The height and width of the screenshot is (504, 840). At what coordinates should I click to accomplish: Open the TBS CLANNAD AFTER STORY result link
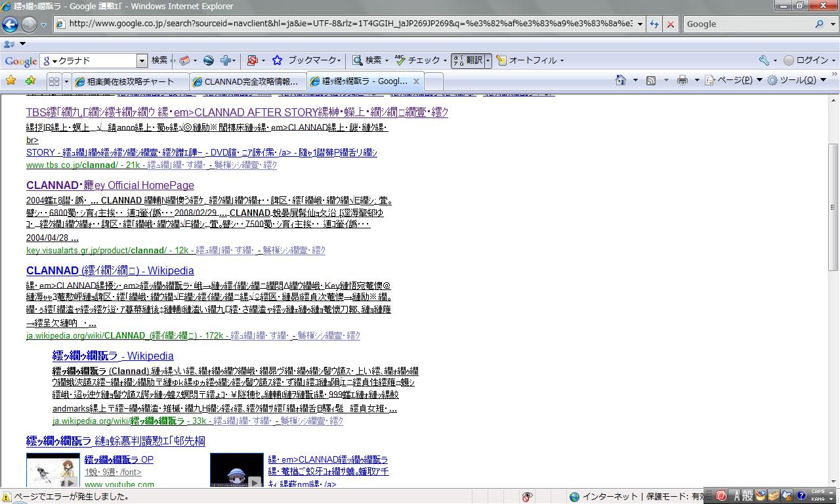click(237, 112)
